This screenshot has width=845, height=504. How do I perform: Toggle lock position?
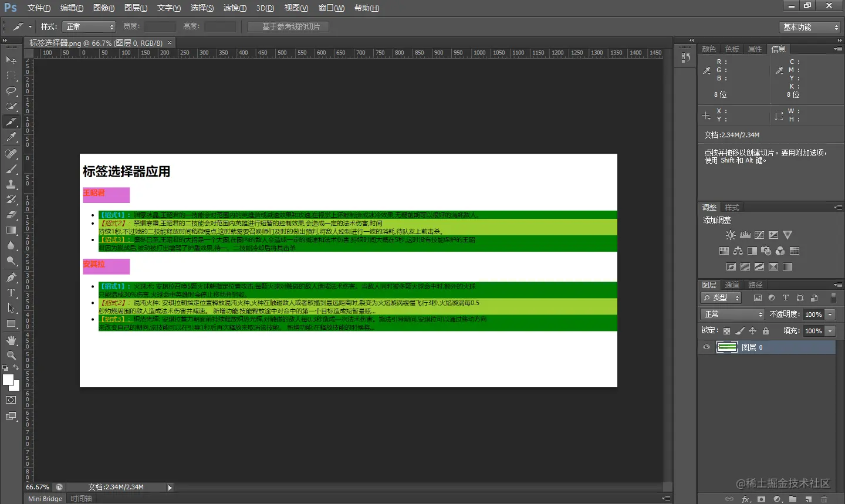pos(753,331)
